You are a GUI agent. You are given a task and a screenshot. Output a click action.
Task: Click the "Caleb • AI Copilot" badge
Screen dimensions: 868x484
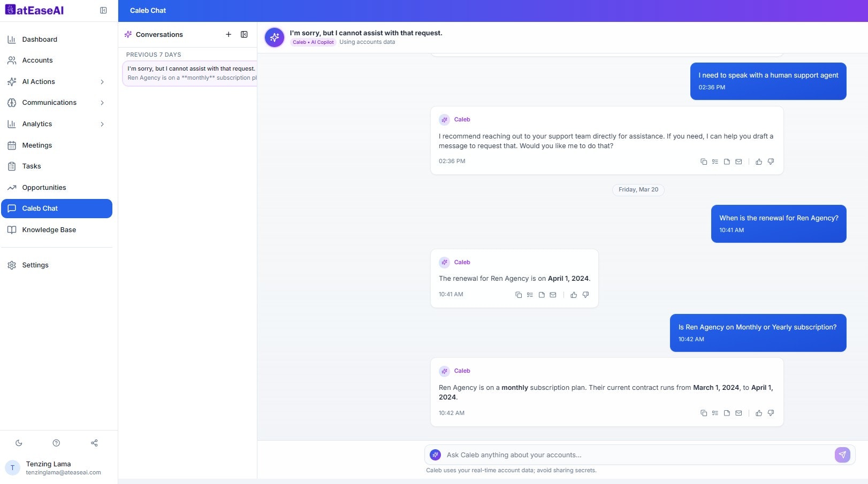point(313,42)
